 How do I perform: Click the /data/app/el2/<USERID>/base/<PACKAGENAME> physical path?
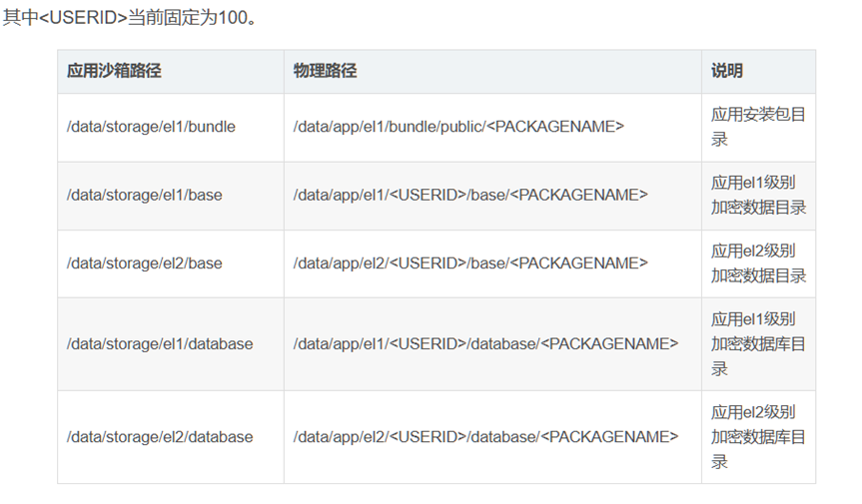pos(470,263)
